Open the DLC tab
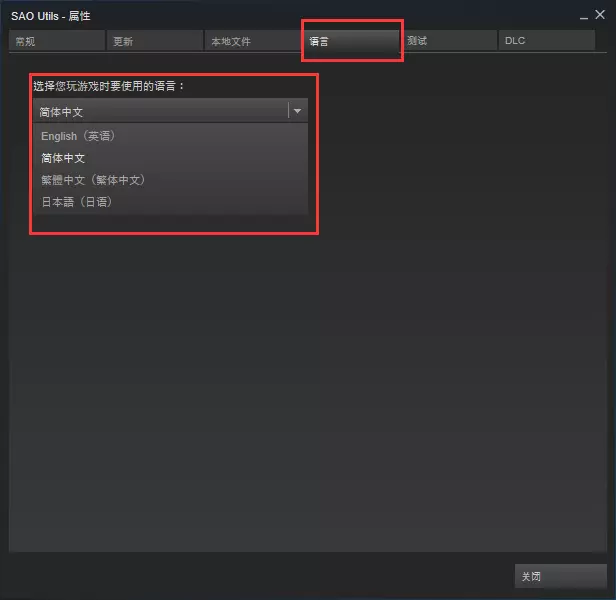616x600 pixels. [x=547, y=40]
